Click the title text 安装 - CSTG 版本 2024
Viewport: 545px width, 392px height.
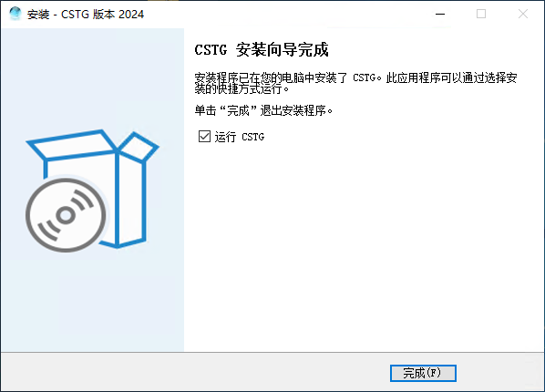click(x=86, y=15)
